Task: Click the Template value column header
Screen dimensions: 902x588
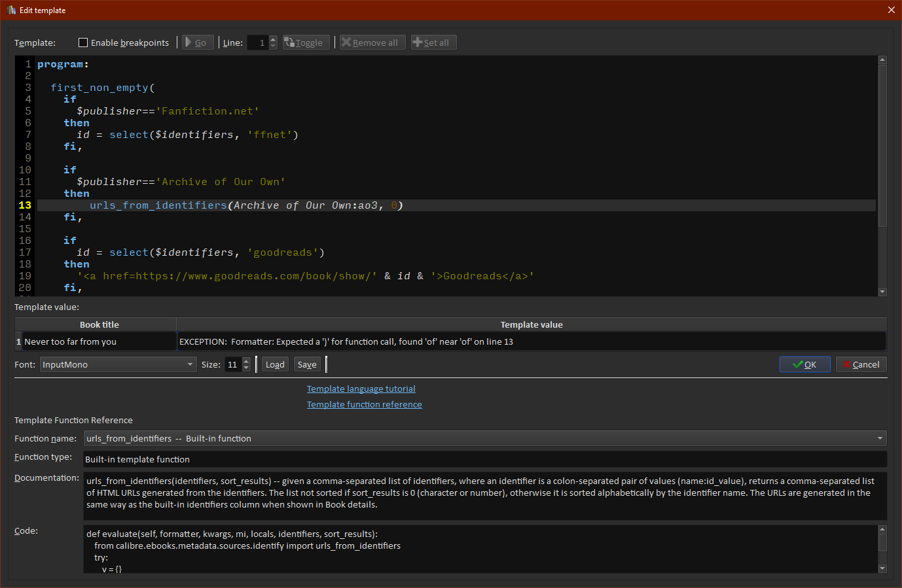Action: click(x=531, y=324)
